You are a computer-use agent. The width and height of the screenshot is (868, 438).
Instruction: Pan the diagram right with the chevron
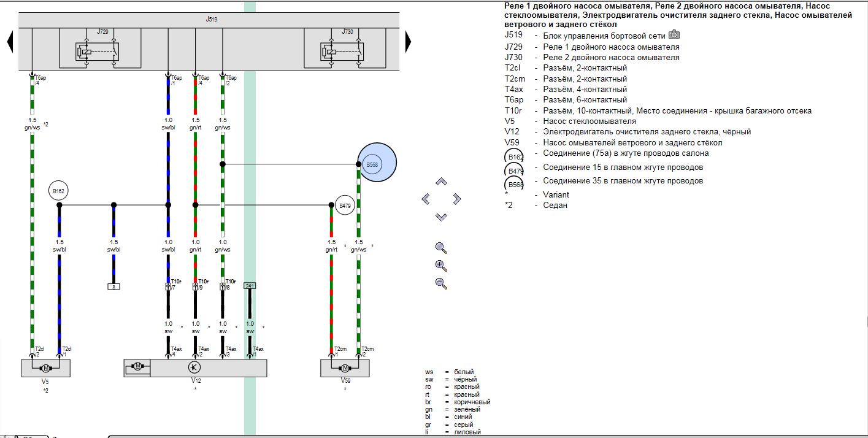coord(456,199)
